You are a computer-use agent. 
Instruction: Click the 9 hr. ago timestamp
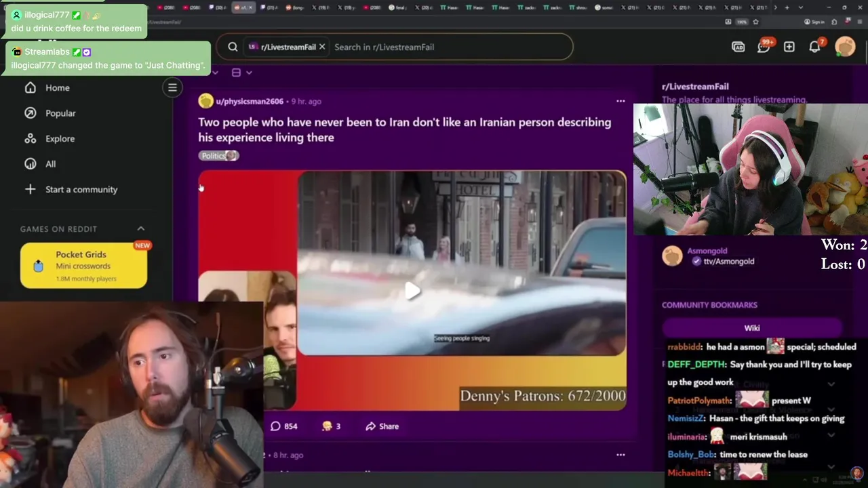pos(306,101)
